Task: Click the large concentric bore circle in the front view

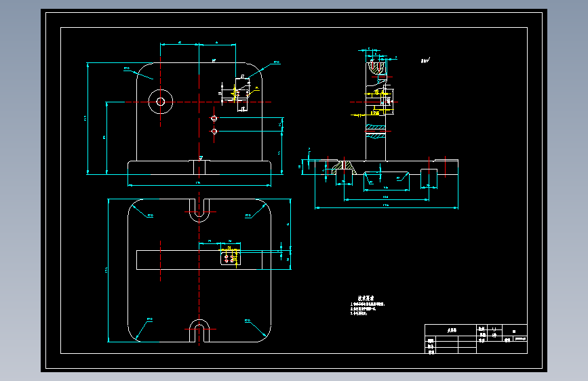Action: pyautogui.click(x=161, y=102)
